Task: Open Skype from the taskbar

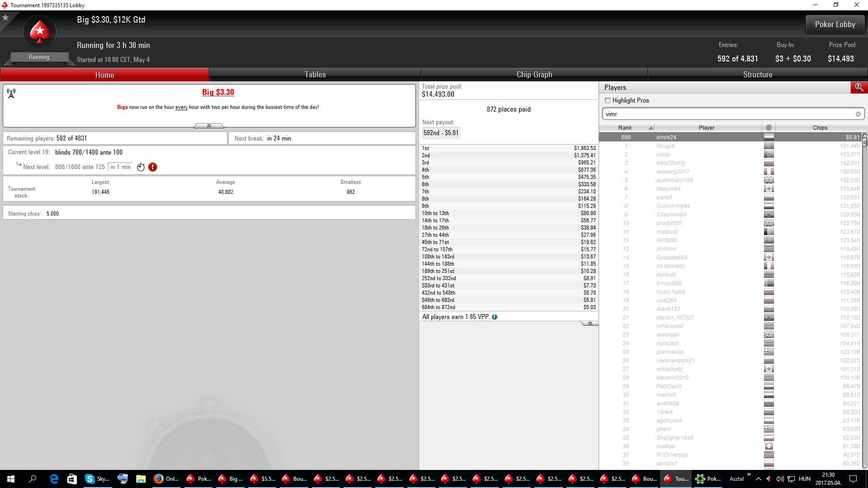Action: (97, 479)
